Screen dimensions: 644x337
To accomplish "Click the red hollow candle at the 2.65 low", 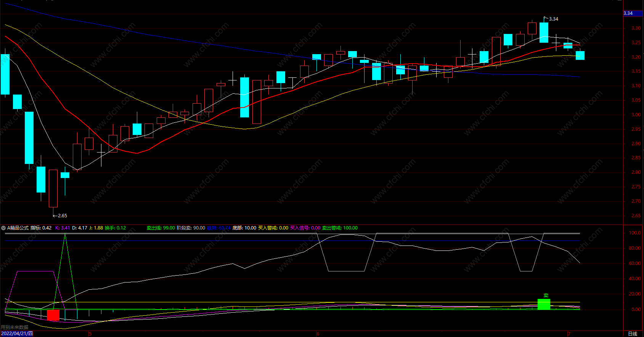I will point(53,189).
